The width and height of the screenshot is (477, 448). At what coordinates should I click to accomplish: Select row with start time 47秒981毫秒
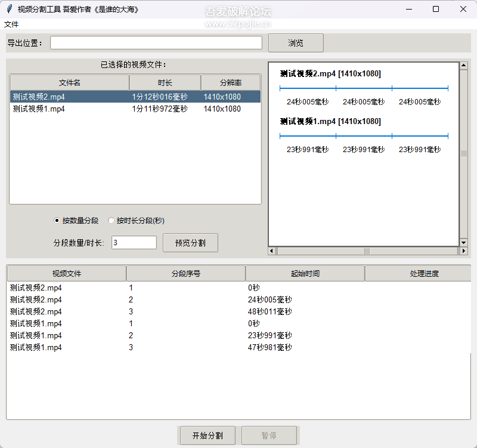click(238, 347)
